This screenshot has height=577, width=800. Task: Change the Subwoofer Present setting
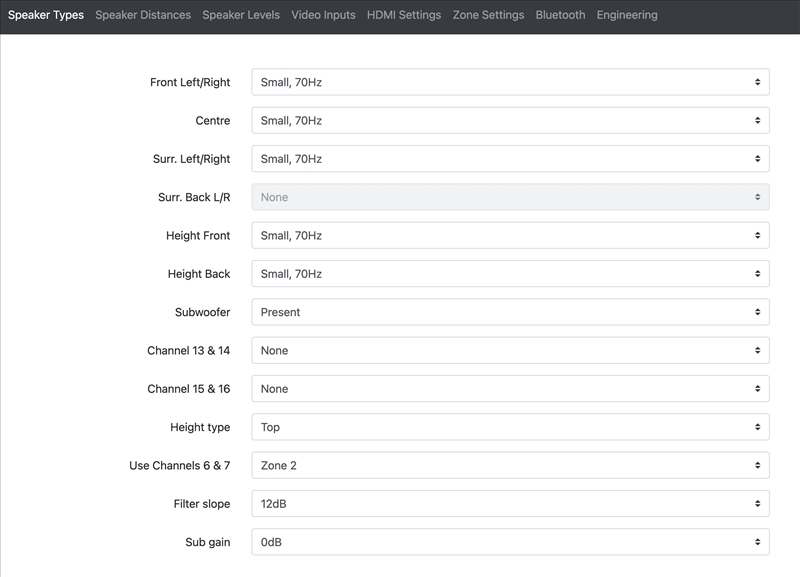point(510,312)
